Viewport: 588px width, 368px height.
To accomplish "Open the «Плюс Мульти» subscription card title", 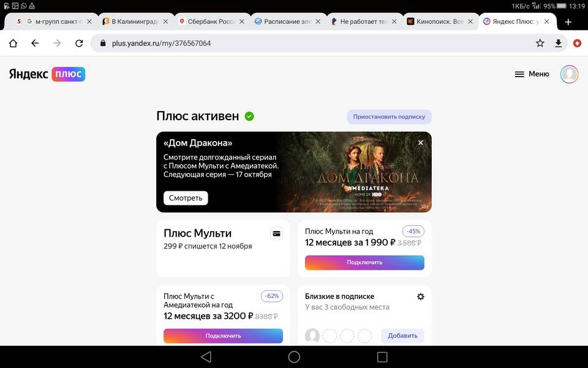I will point(198,233).
